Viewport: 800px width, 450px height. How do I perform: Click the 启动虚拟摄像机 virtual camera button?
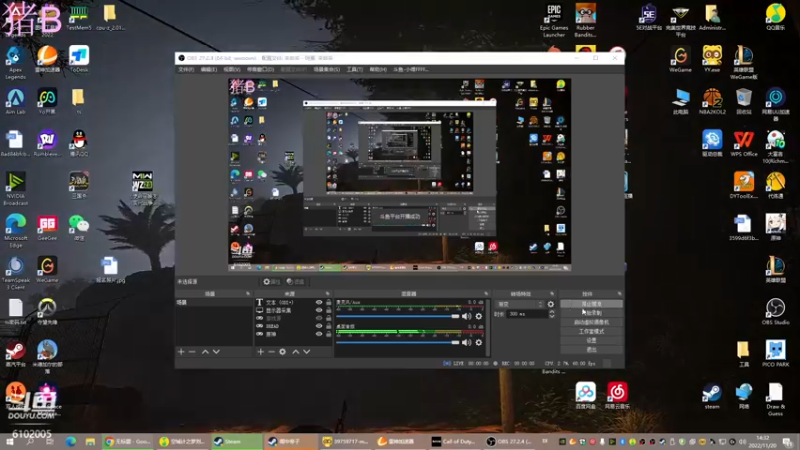591,322
